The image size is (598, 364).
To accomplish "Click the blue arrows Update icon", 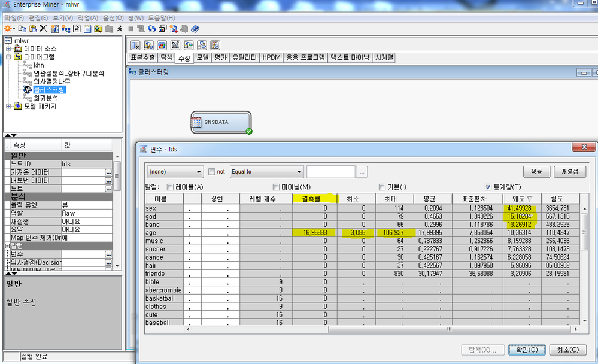I will (x=152, y=29).
